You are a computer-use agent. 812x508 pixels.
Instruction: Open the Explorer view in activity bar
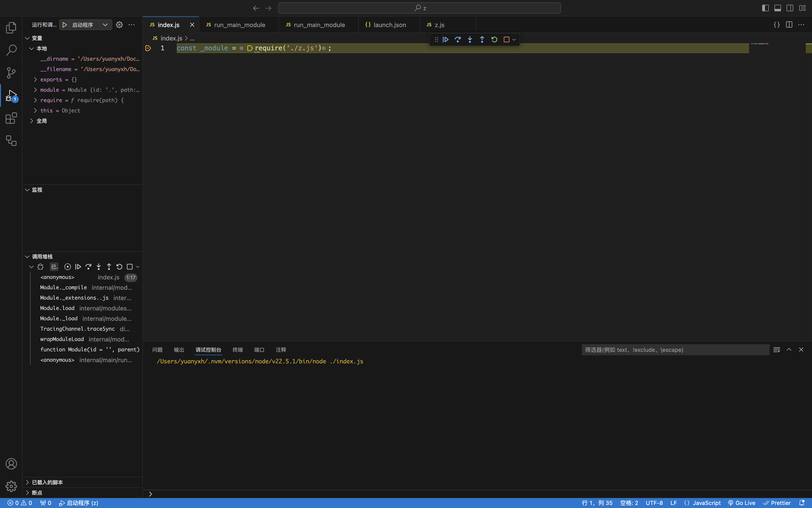point(11,28)
